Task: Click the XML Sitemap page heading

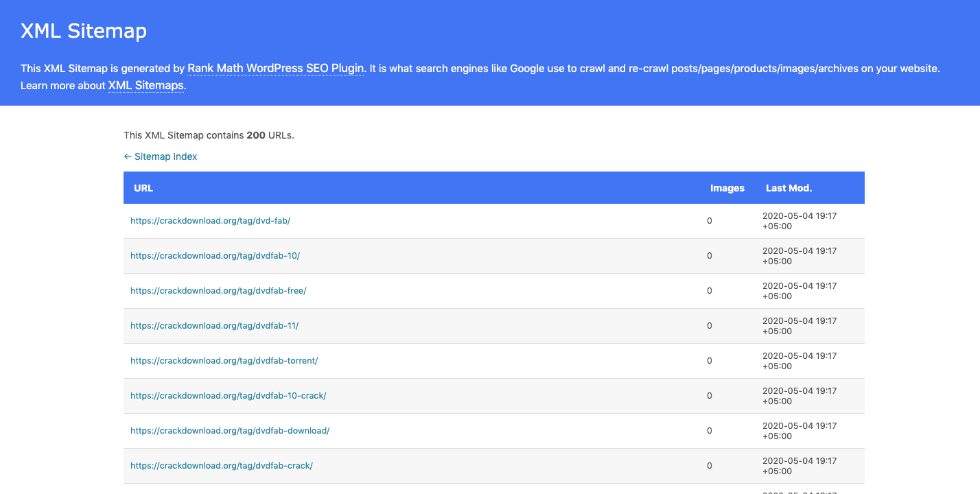Action: [84, 31]
